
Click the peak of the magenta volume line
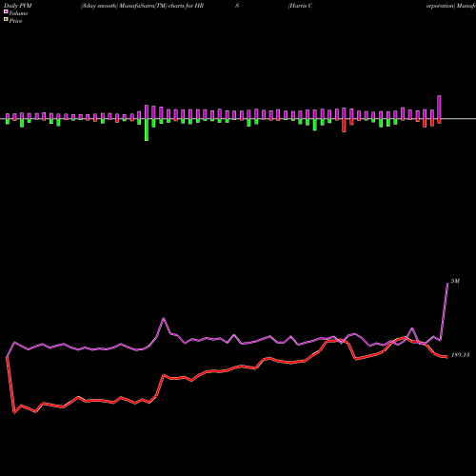coord(447,283)
